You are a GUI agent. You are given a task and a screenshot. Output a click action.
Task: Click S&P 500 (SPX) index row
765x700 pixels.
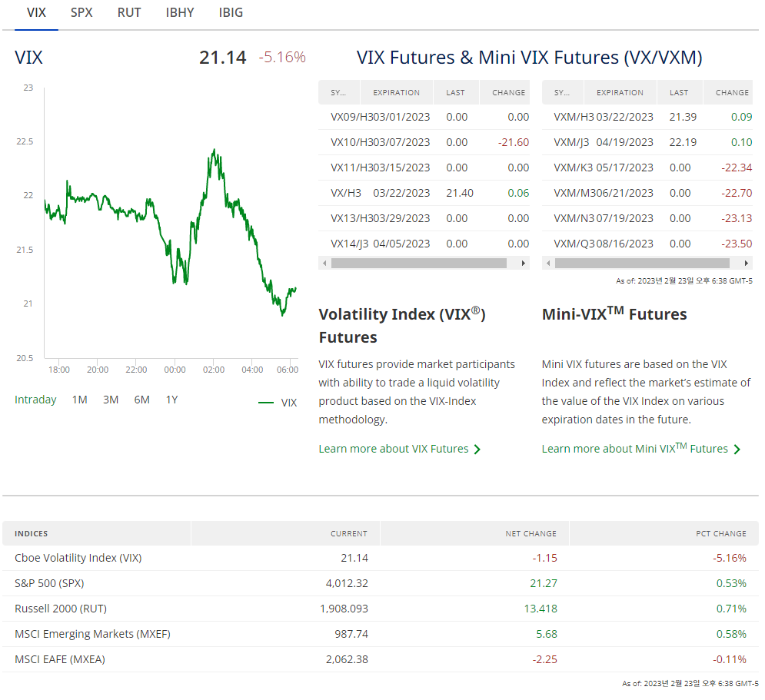(381, 583)
